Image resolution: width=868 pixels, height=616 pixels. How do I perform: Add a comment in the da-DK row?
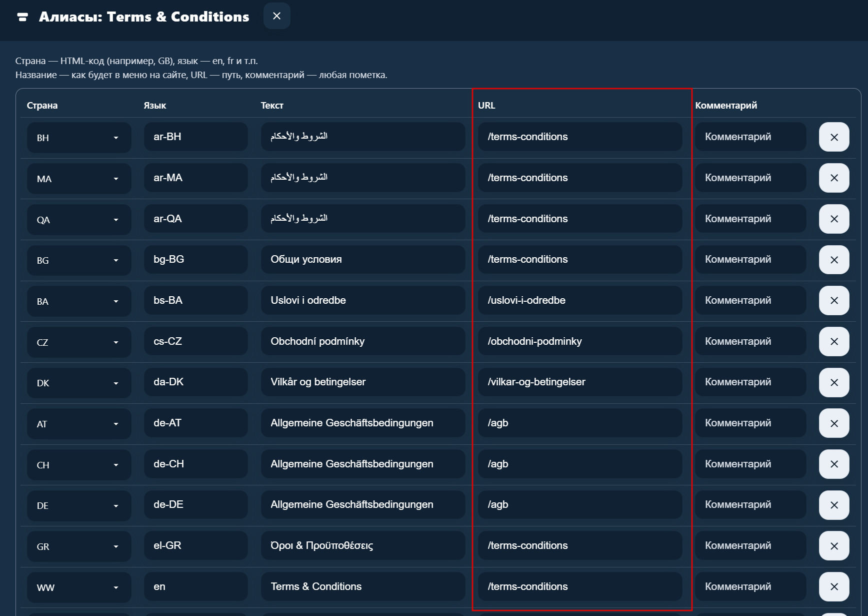(x=750, y=382)
